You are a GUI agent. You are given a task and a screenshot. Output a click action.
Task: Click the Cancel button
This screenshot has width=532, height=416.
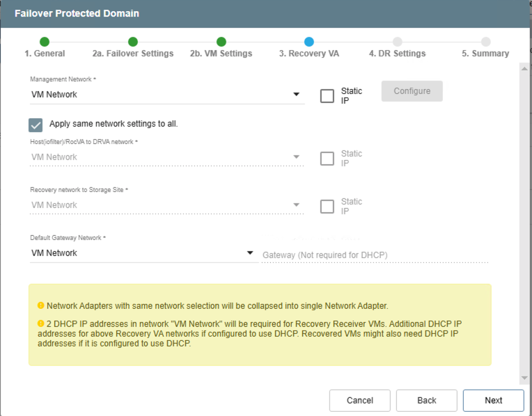pos(359,400)
